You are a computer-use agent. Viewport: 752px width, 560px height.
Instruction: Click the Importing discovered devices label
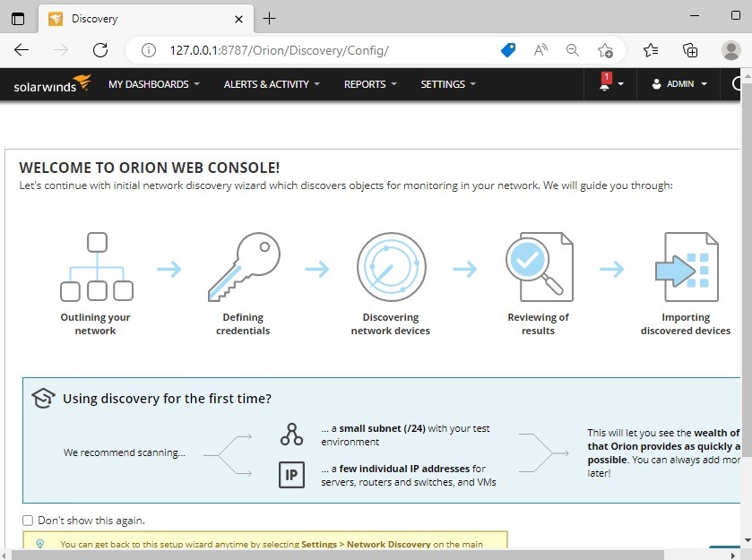[686, 323]
